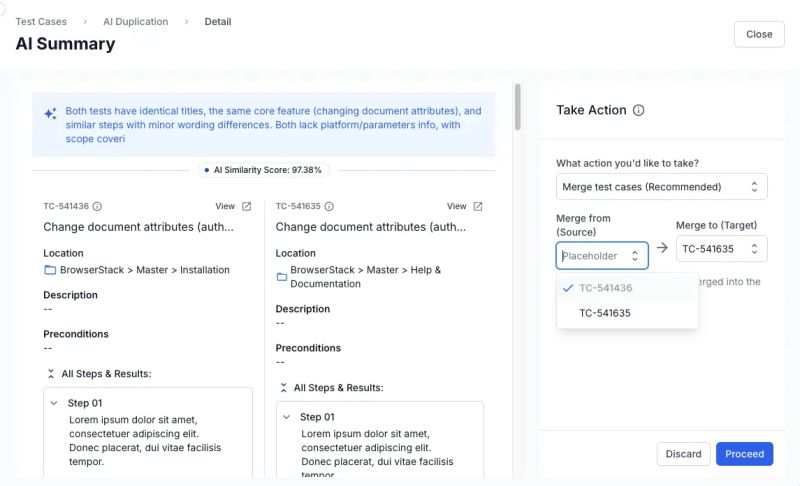The width and height of the screenshot is (800, 486).
Task: Click the AI Similarity Score 97.38% badge
Action: click(x=263, y=170)
